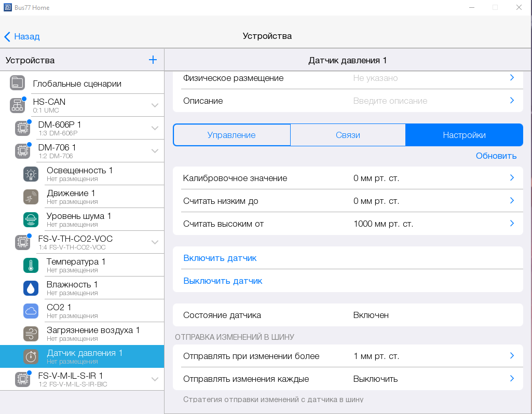Expand the FS-V-M-IL-S-IR 1 device chevron
This screenshot has height=414, width=532.
[155, 379]
